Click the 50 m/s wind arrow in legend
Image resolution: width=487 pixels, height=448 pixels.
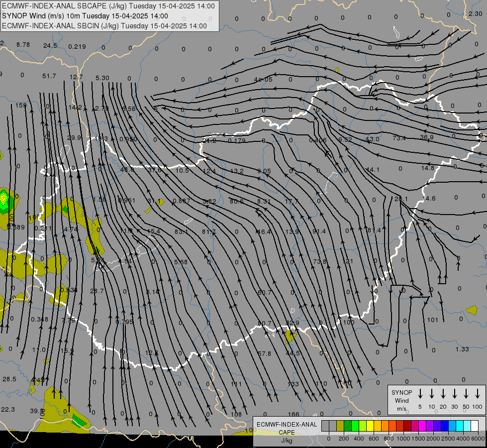pyautogui.click(x=466, y=394)
